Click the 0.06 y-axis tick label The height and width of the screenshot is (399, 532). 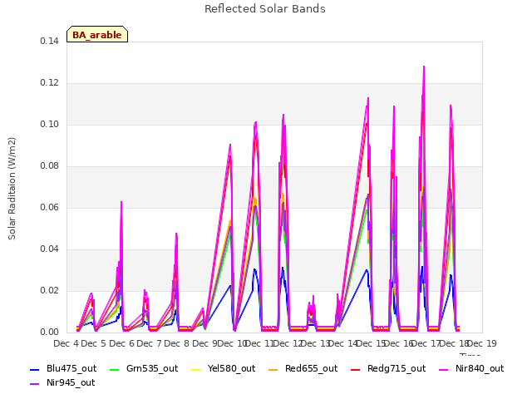pyautogui.click(x=49, y=207)
